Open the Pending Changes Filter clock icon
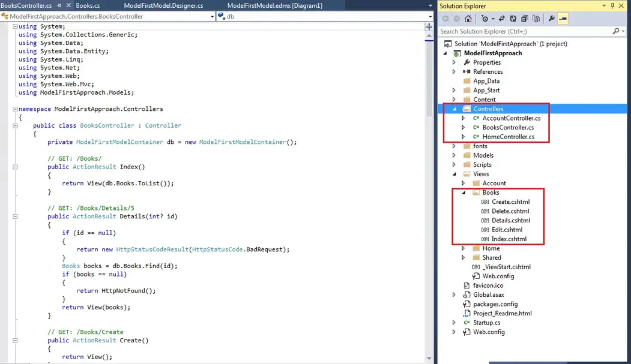Image resolution: width=631 pixels, height=364 pixels. pos(485,19)
